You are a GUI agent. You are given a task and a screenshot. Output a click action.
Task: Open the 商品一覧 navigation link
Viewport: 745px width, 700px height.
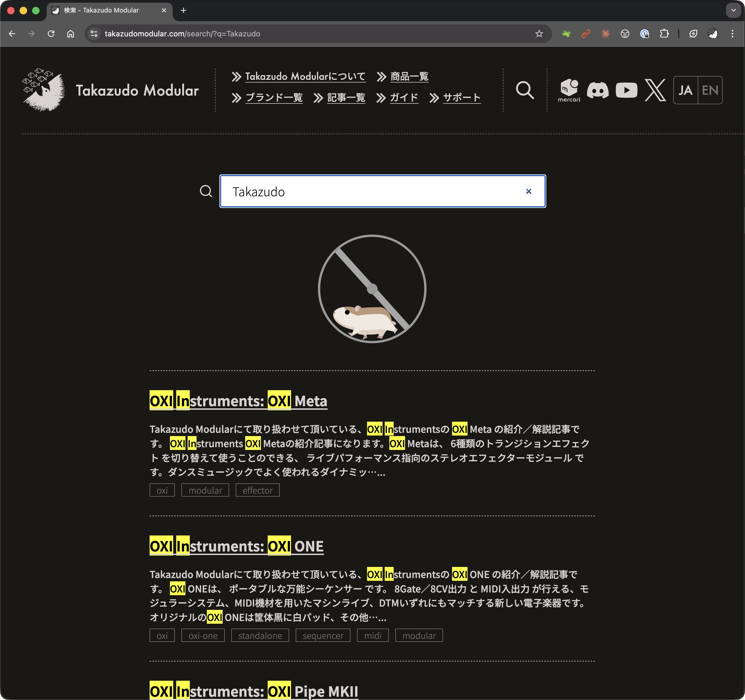pos(409,77)
